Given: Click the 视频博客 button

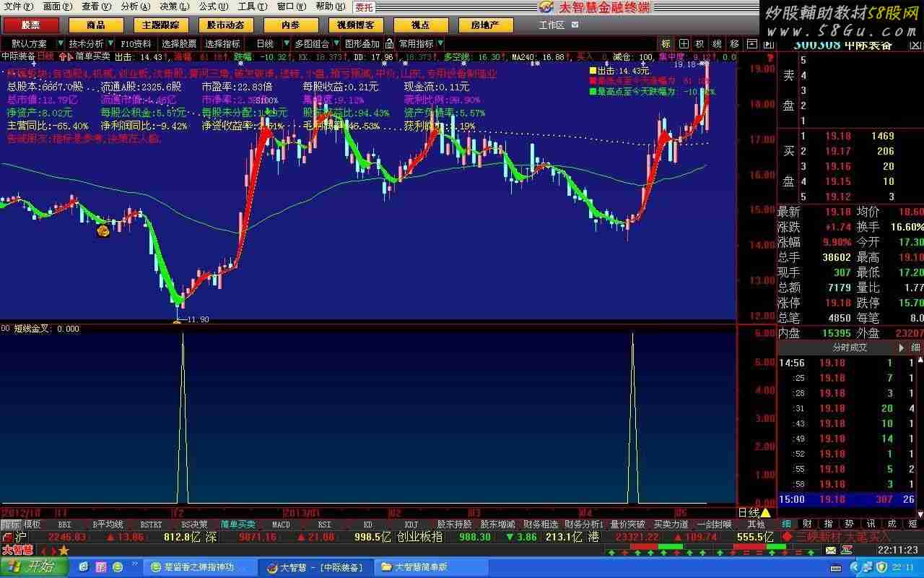Looking at the screenshot, I should pyautogui.click(x=356, y=25).
